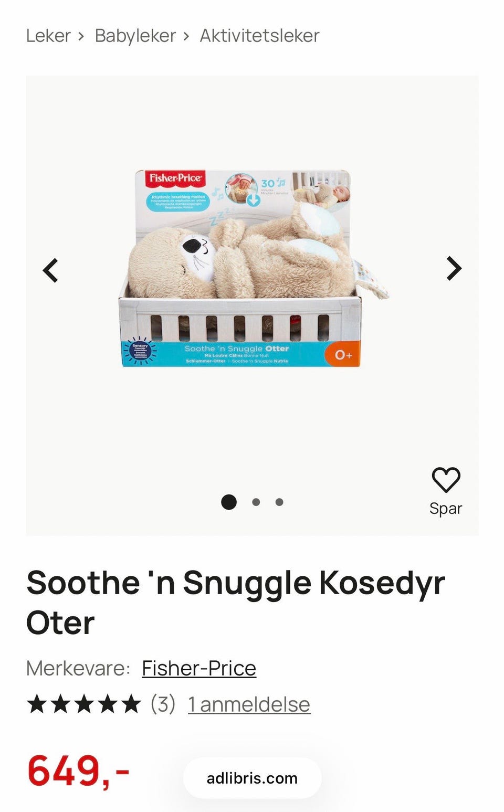Click the review count (3)
Screen dimensions: 504x812
point(163,704)
